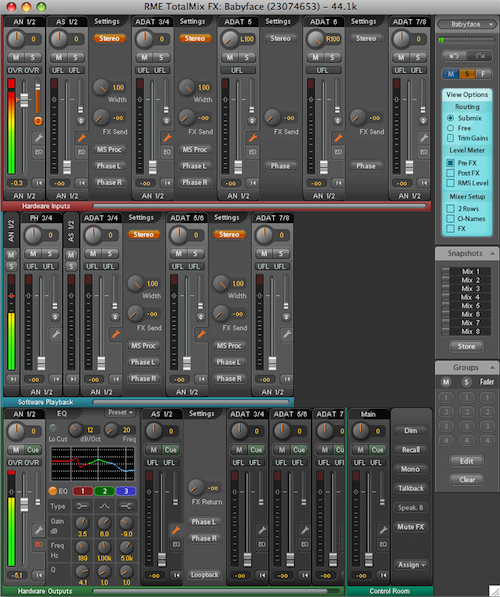Screen dimensions: 500x597
Task: Collapse the View Options panel header
Action: click(467, 94)
